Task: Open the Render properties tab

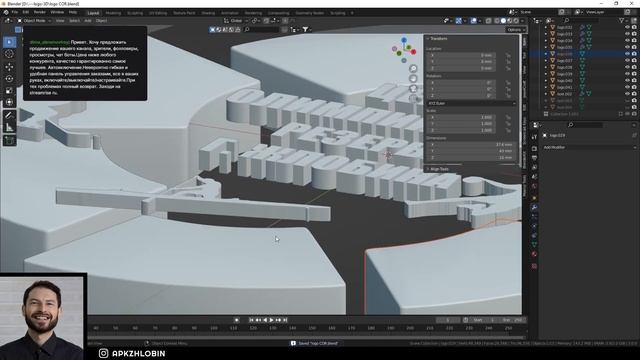Action: [534, 149]
